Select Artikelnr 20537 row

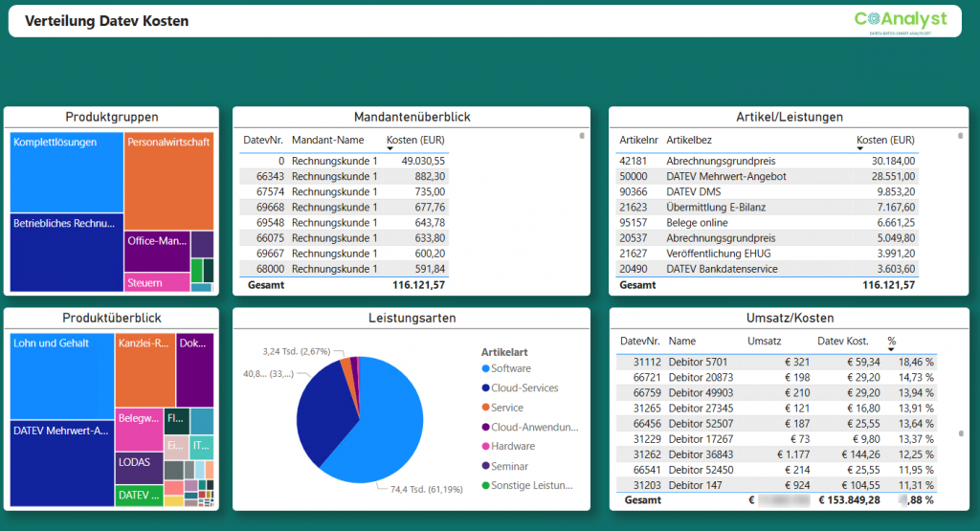[767, 238]
